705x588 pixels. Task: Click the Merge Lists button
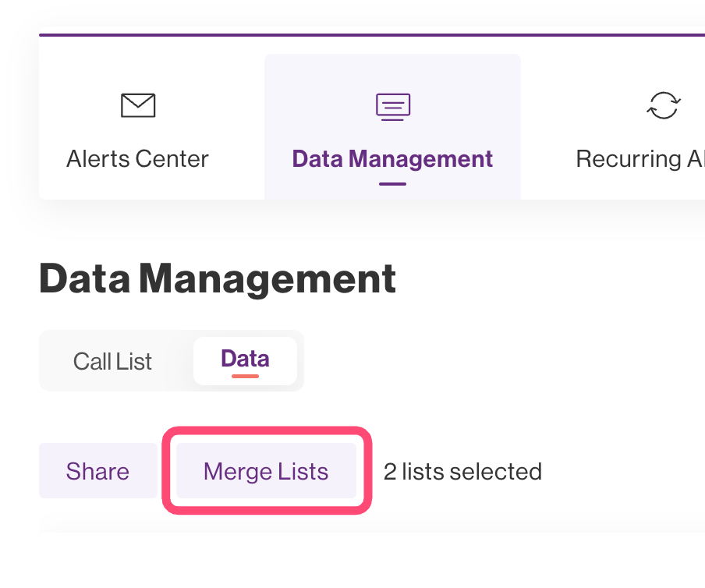tap(266, 471)
